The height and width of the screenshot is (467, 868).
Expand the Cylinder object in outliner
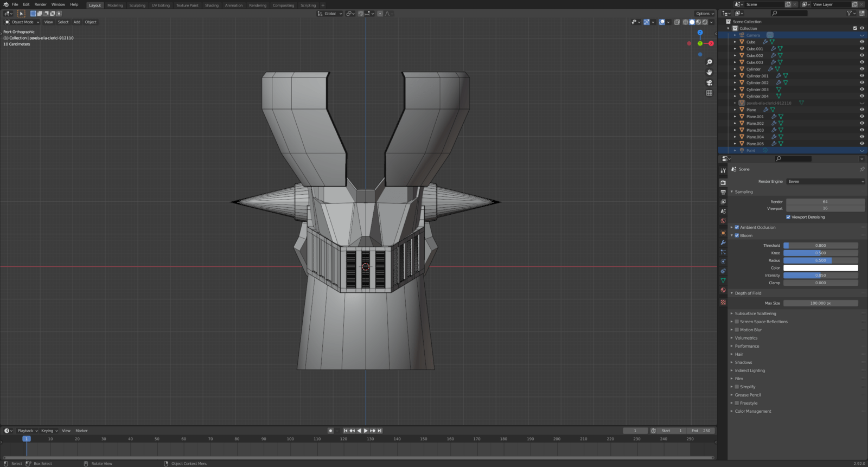(735, 69)
